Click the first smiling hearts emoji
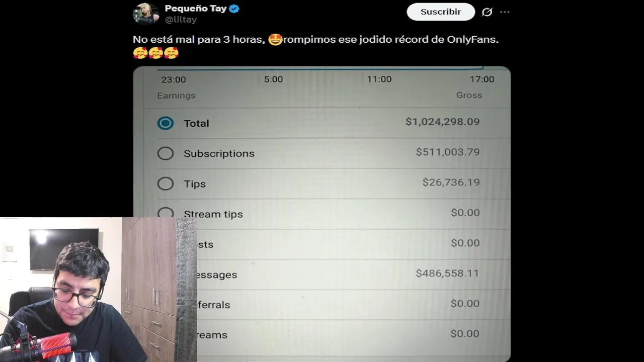644x362 pixels. (x=140, y=53)
